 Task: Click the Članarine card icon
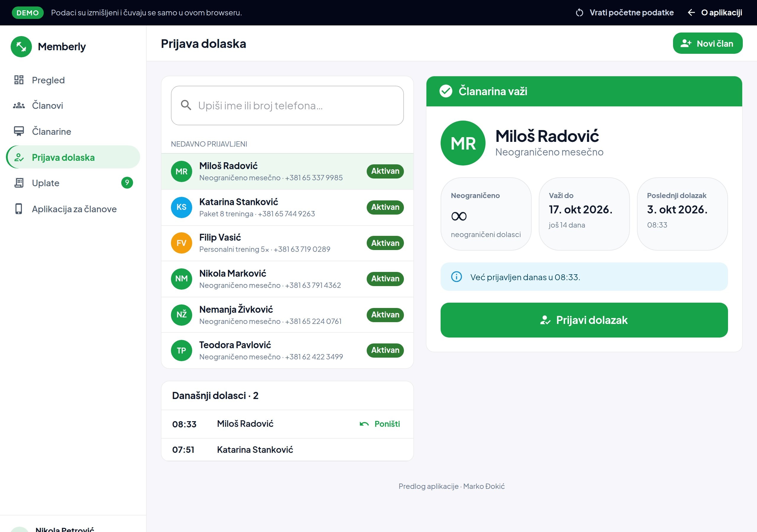[19, 131]
